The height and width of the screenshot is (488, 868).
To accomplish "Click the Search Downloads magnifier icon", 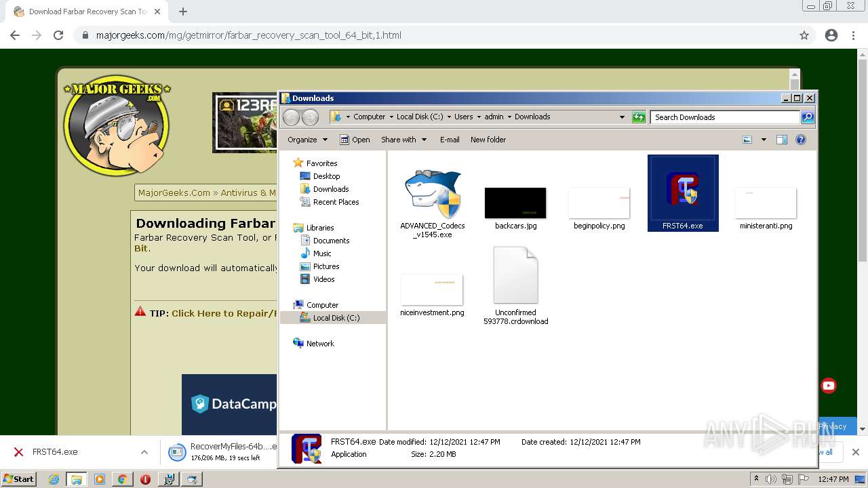I will (x=807, y=117).
